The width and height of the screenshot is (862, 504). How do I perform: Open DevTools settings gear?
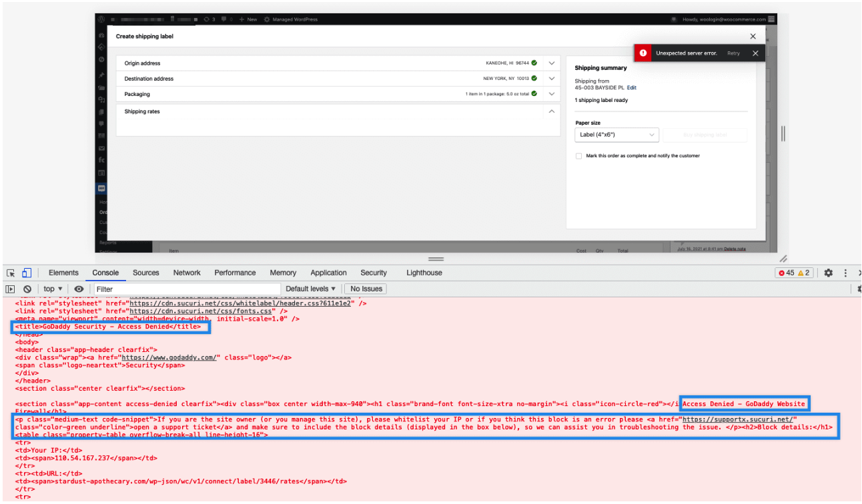[x=827, y=273]
